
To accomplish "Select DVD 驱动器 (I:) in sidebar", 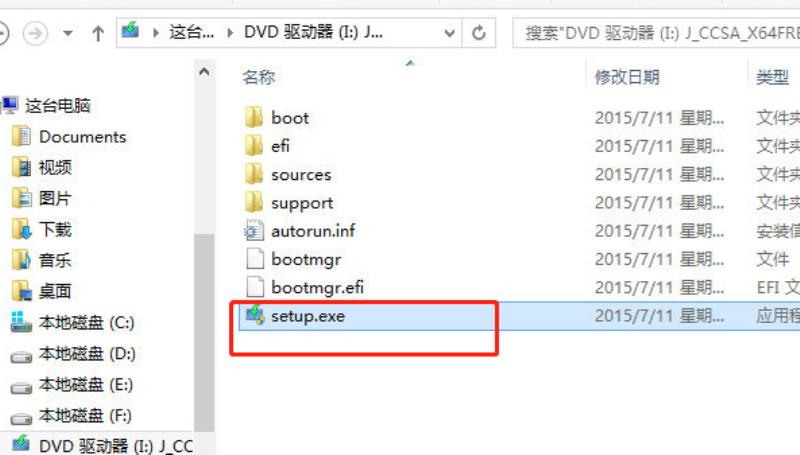I will [x=102, y=445].
